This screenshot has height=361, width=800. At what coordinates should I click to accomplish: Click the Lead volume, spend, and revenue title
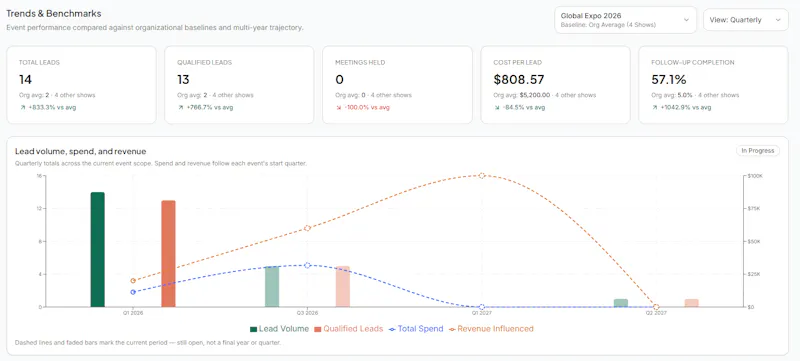(81, 151)
